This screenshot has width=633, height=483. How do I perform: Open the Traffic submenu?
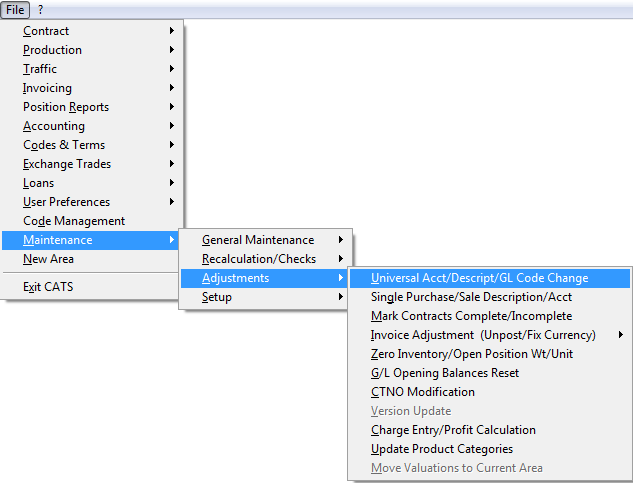pos(90,69)
